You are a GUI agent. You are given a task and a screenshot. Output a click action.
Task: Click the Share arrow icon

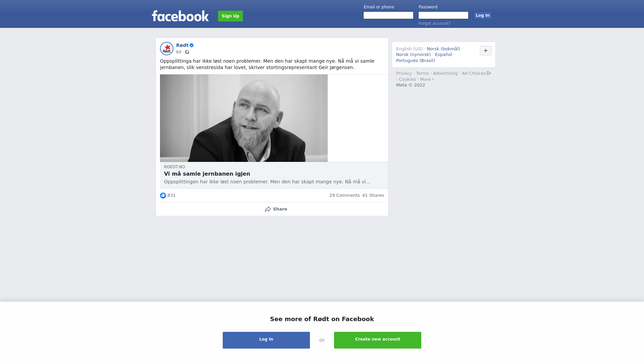coord(268,209)
